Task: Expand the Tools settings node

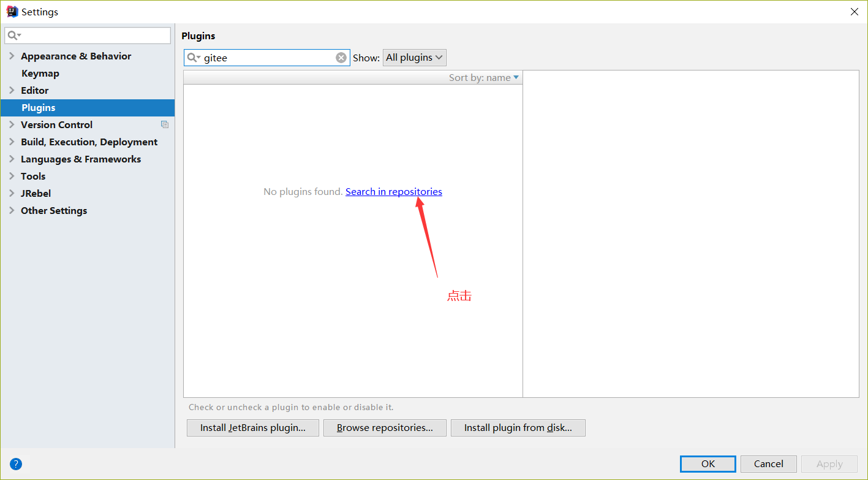Action: click(x=12, y=176)
